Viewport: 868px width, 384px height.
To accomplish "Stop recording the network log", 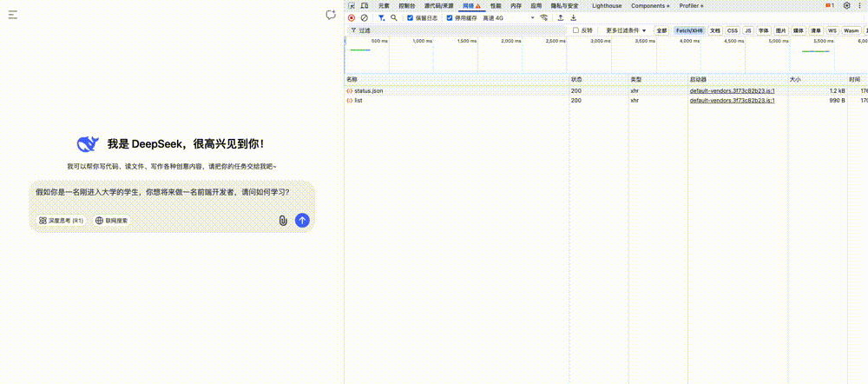I will click(351, 17).
